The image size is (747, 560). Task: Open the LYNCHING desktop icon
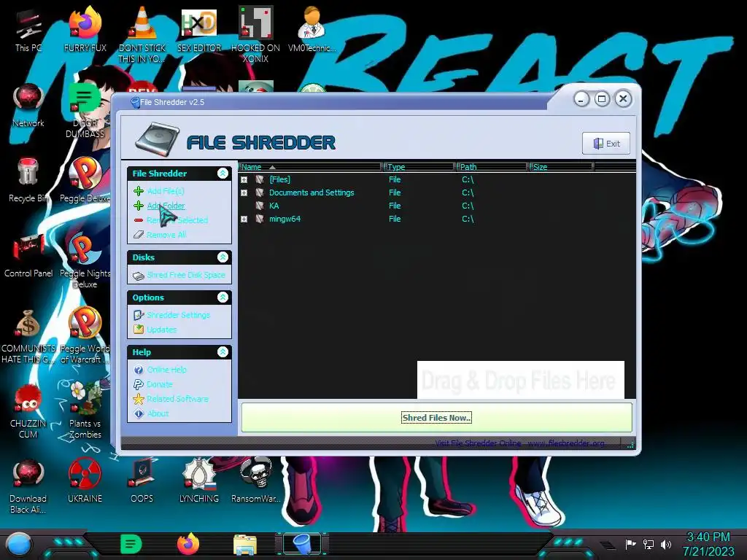pyautogui.click(x=199, y=481)
